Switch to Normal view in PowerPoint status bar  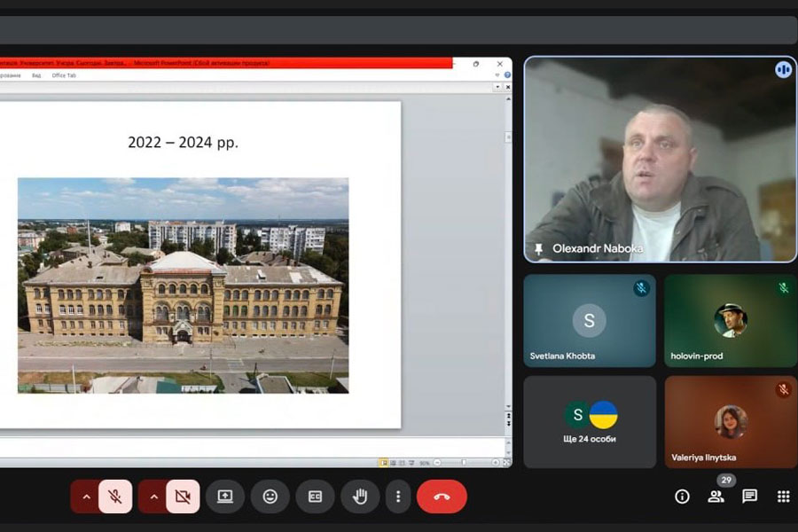coord(384,463)
